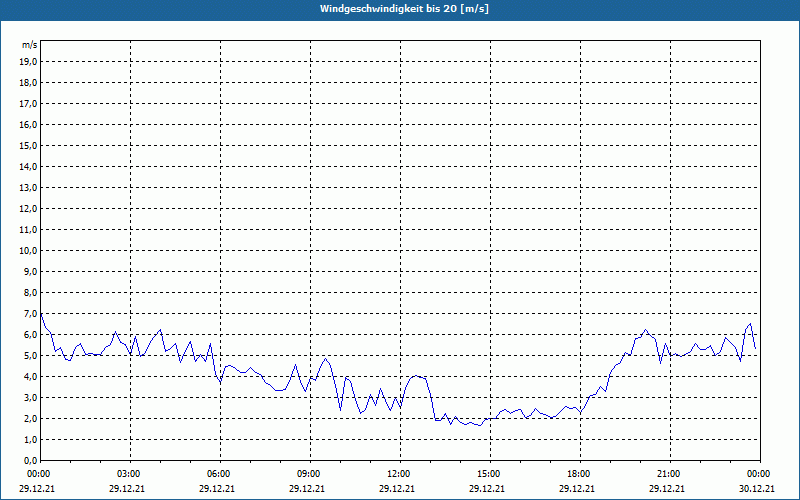Click the '19,0' y-axis label
The image size is (800, 500).
coord(29,62)
